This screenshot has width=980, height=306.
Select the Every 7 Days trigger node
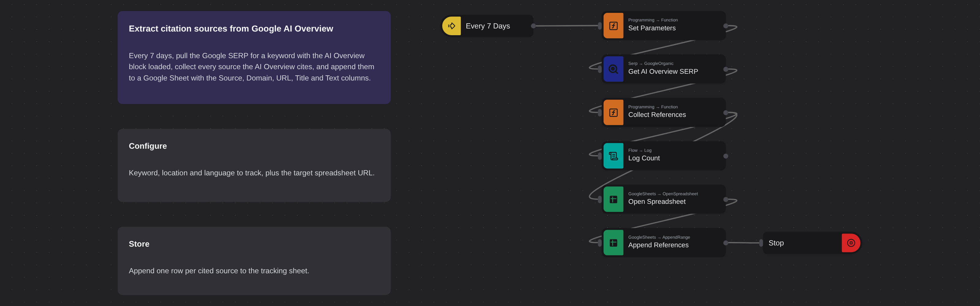coord(487,26)
